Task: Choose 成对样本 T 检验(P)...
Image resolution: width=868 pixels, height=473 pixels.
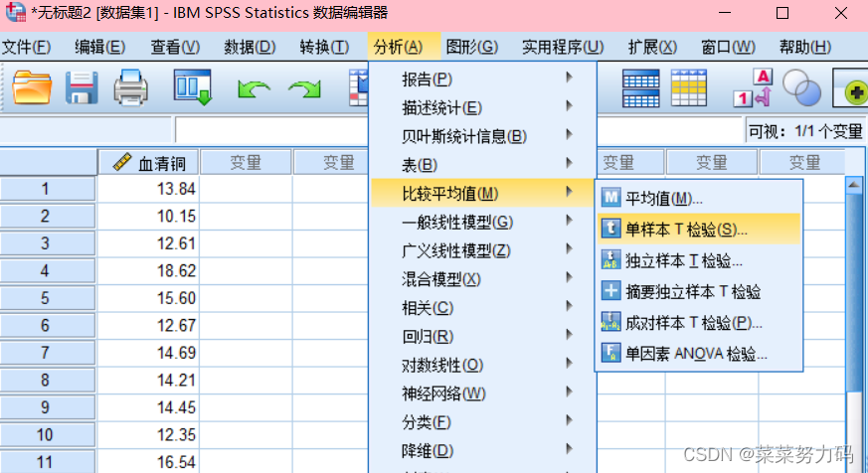Action: pos(699,322)
